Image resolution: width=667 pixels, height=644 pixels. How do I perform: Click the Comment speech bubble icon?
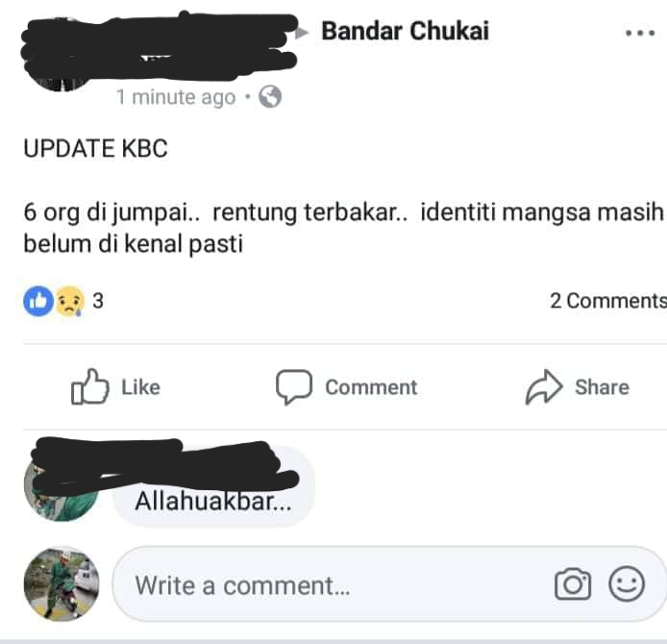coord(294,386)
